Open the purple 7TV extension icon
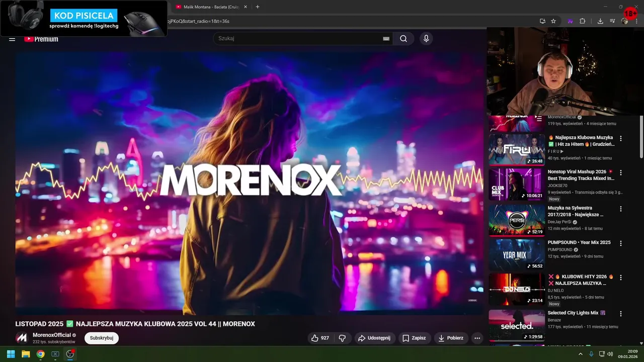644x362 pixels. [571, 21]
